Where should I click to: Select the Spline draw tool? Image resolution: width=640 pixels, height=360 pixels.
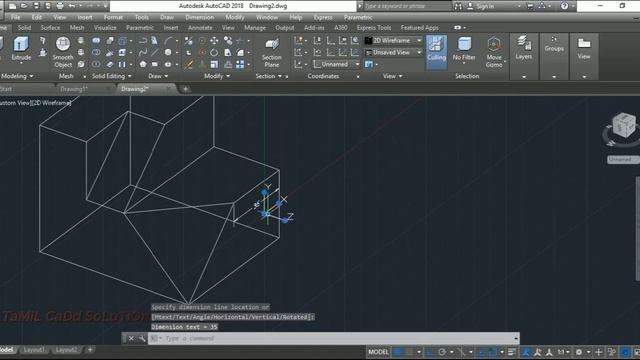pyautogui.click(x=142, y=52)
